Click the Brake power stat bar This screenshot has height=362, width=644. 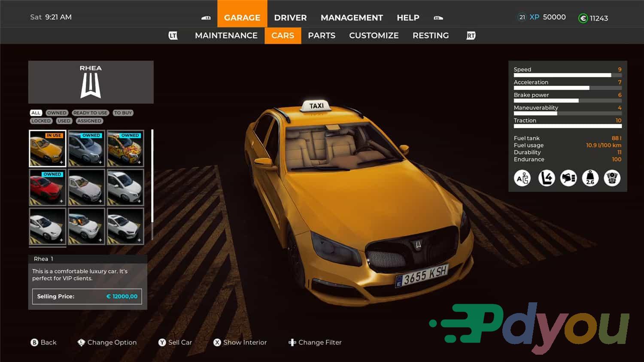point(568,100)
